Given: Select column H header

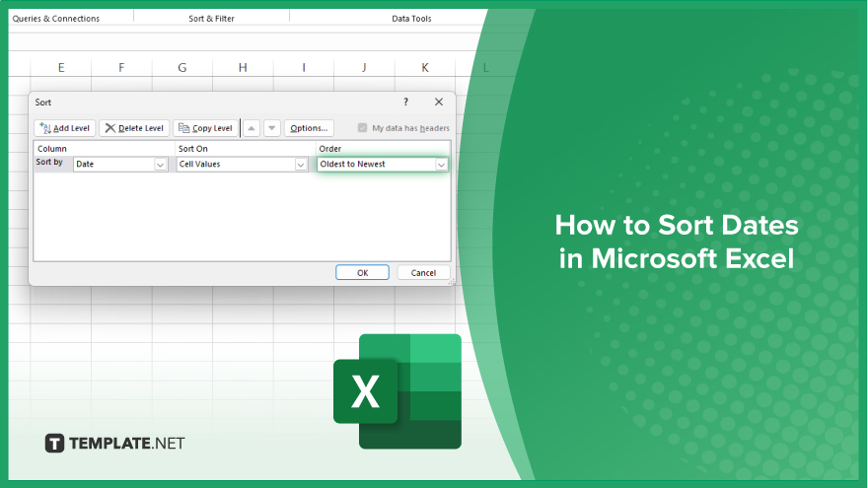Looking at the screenshot, I should click(x=243, y=67).
